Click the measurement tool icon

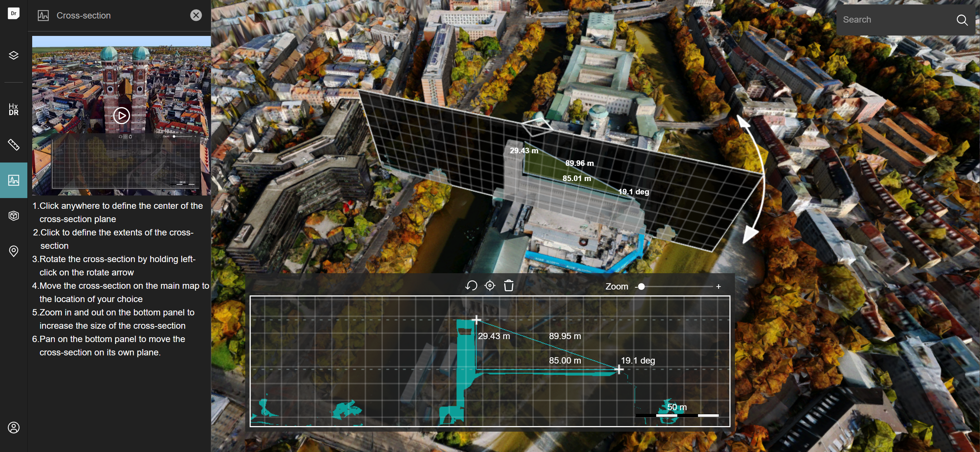coord(14,145)
